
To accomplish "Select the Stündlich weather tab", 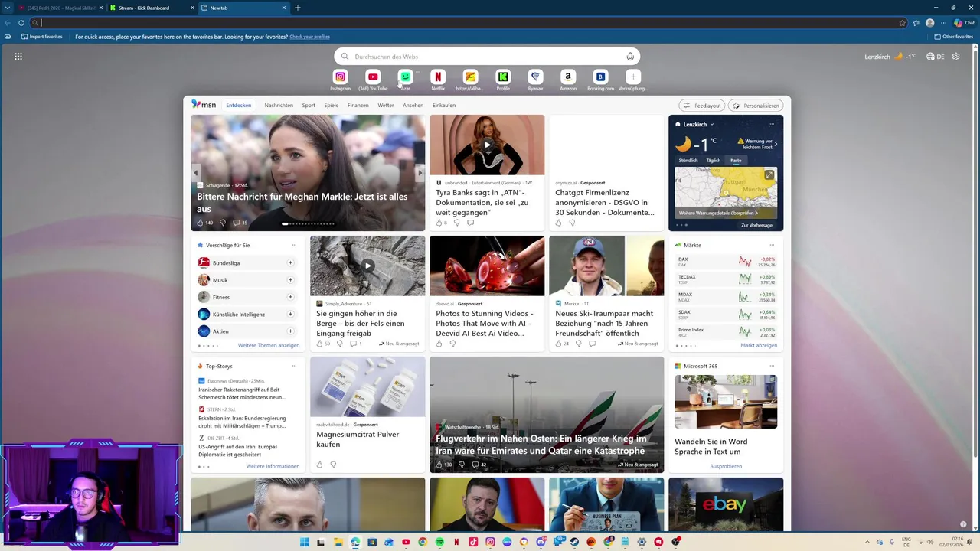I will pos(688,161).
